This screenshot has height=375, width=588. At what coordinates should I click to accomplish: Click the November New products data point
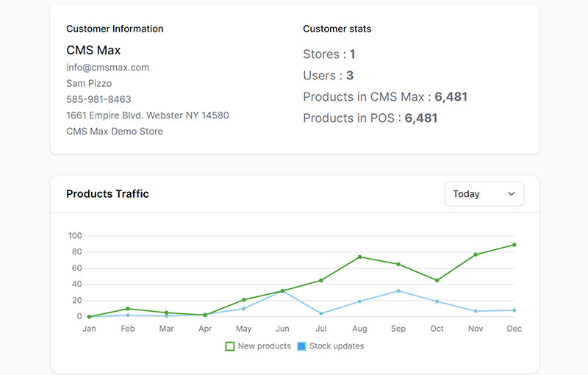[476, 254]
